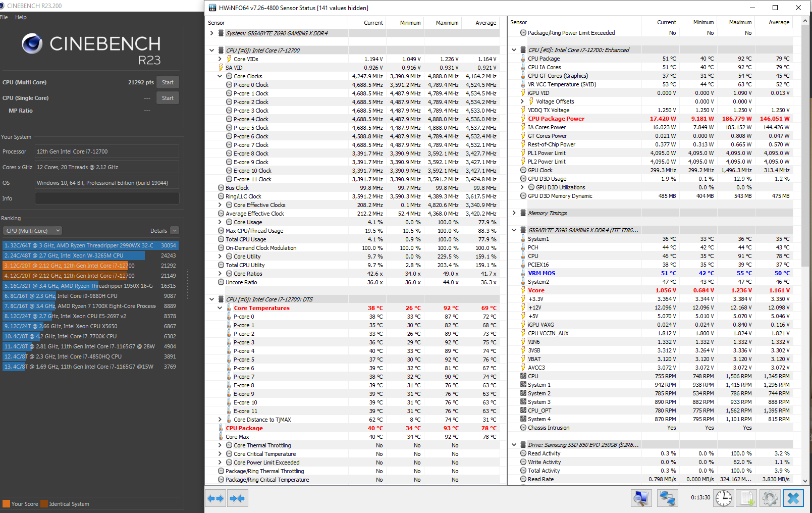
Task: Click the fan icon beside CPU_OPT
Action: [x=523, y=411]
